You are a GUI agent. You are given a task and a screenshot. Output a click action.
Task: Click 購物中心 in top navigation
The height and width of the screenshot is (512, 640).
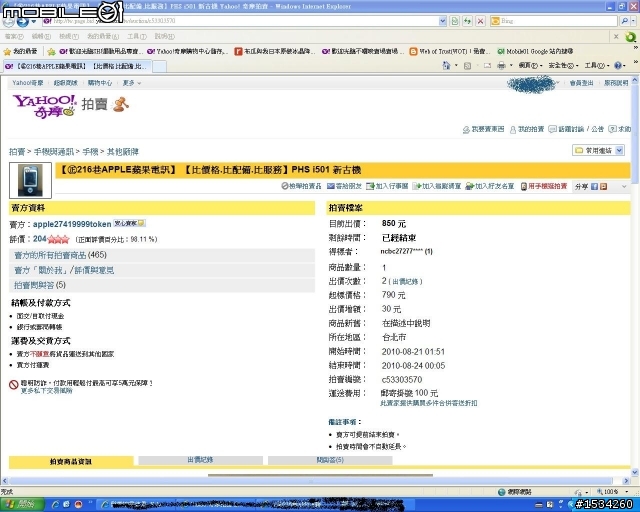[100, 83]
